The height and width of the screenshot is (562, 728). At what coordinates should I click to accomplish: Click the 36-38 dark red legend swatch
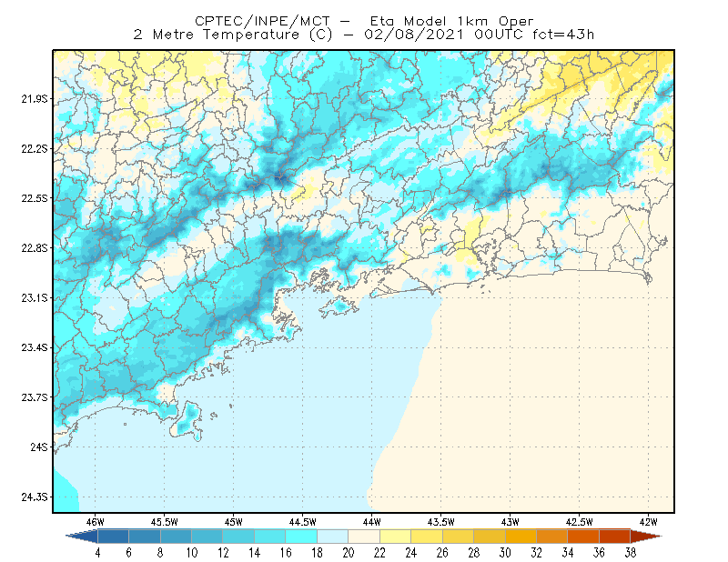tap(615, 537)
